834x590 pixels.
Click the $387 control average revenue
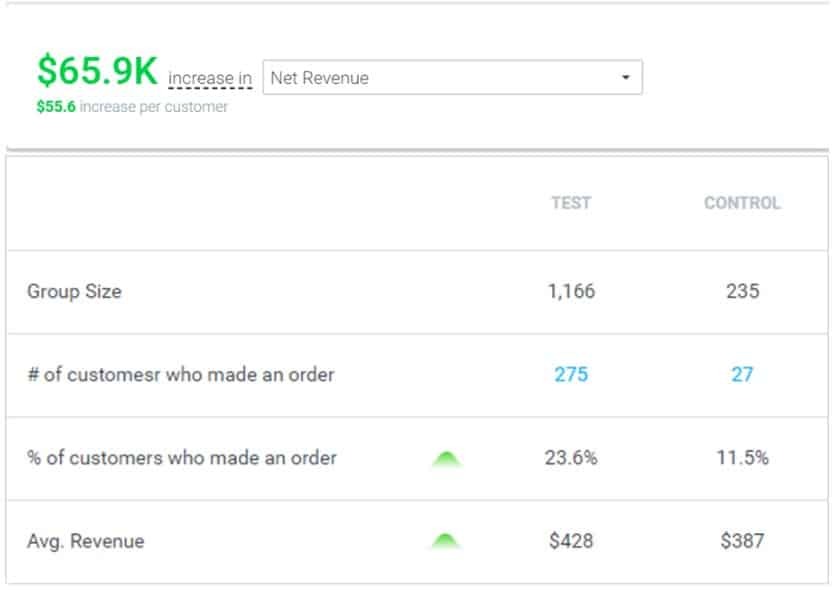742,541
